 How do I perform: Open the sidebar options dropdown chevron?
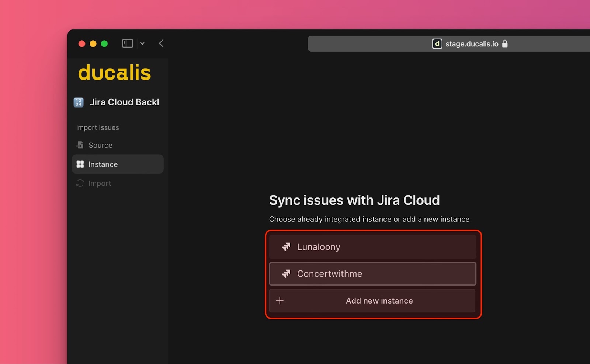tap(142, 43)
